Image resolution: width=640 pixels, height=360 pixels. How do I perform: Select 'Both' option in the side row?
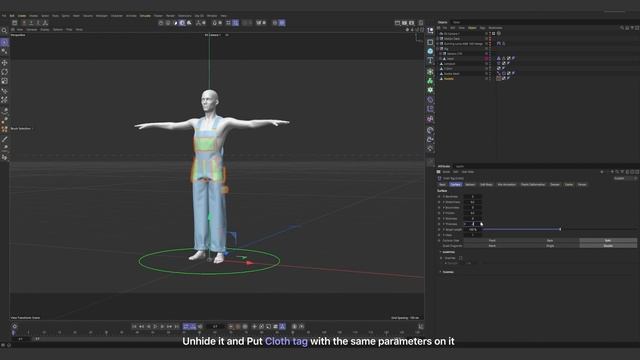608,240
